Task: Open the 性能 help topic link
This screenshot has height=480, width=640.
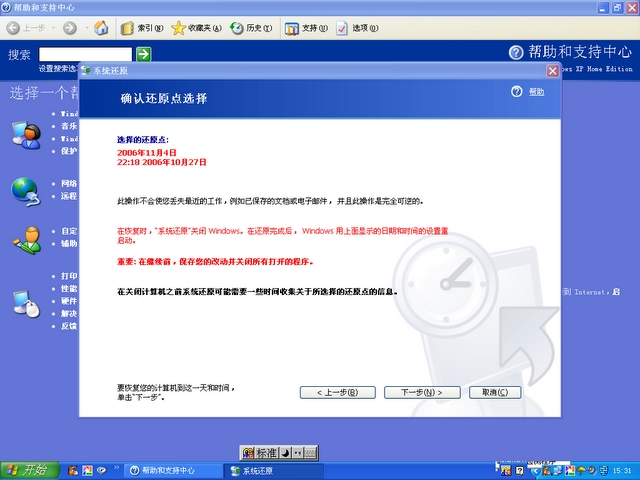Action: [69, 289]
